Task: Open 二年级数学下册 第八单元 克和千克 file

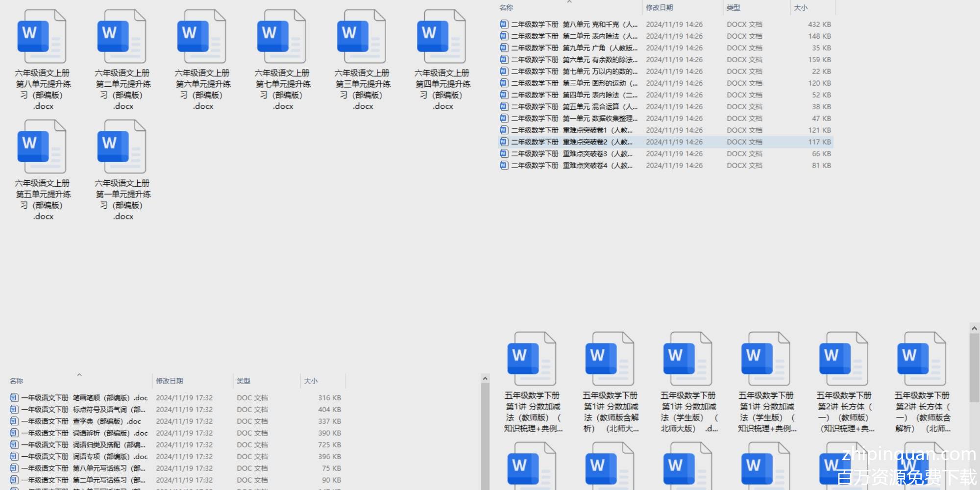Action: [574, 24]
